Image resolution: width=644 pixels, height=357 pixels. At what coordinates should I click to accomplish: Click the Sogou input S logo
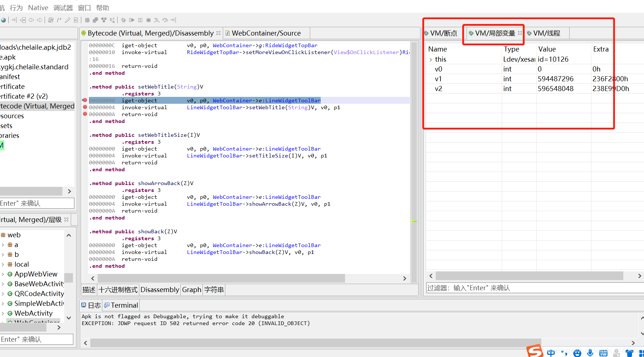tap(535, 351)
